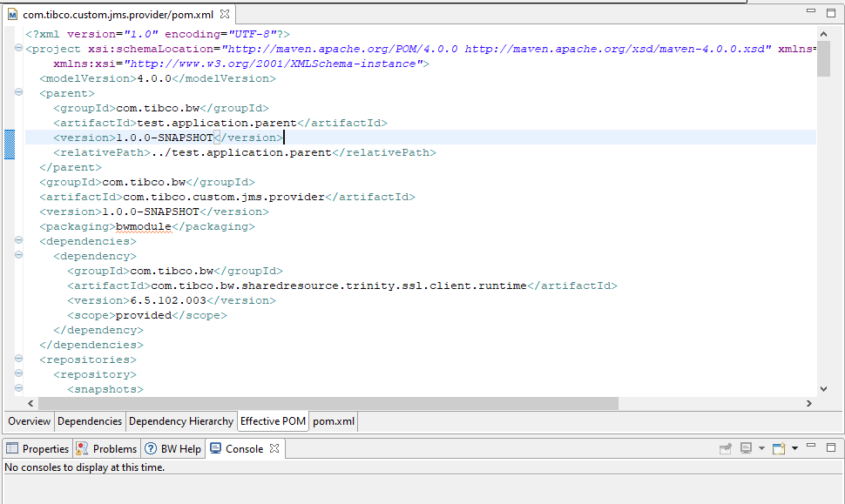Click the Pin Console icon
Viewport: 845px width, 504px height.
tap(726, 448)
